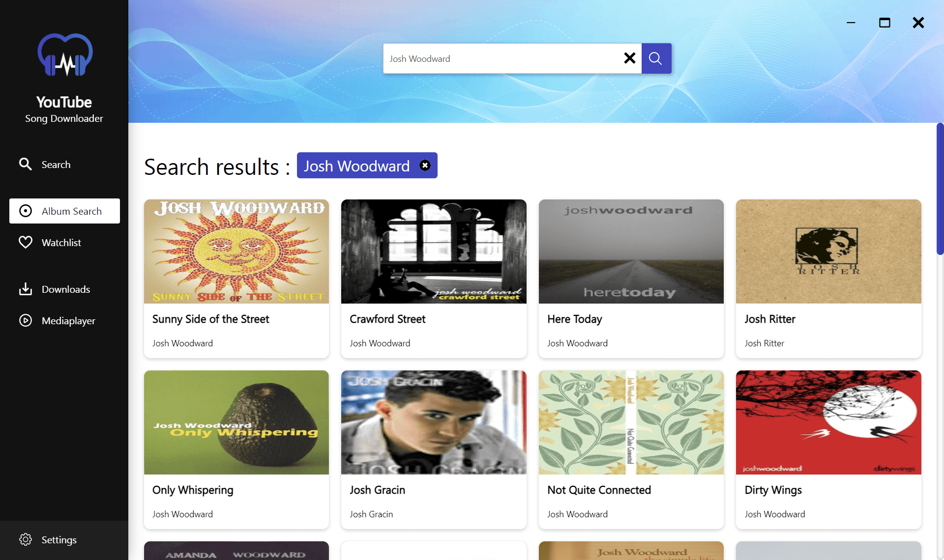Remove the Josh Woodward search tag
The height and width of the screenshot is (560, 944).
425,166
